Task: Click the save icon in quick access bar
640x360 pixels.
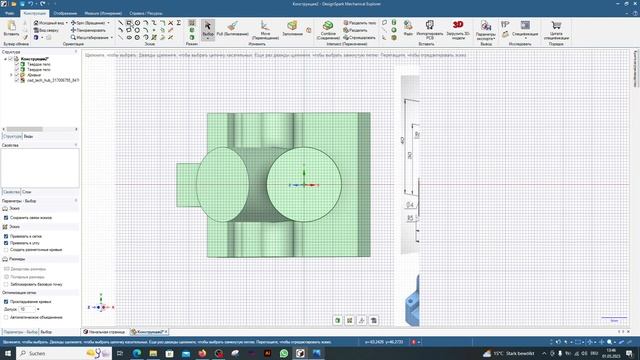Action: [x=22, y=4]
